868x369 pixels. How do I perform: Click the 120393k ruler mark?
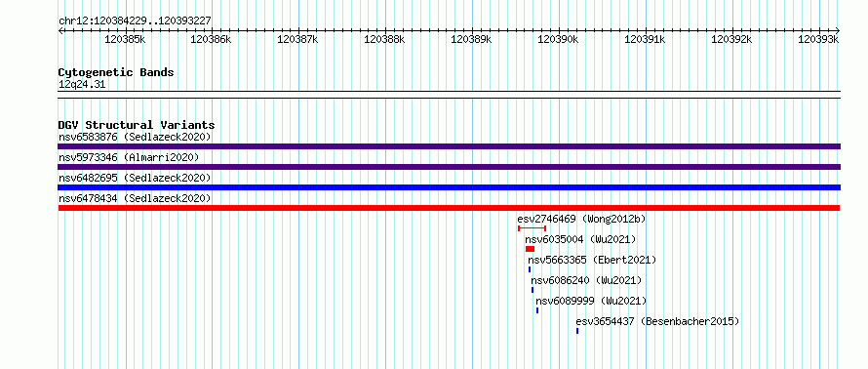818,39
